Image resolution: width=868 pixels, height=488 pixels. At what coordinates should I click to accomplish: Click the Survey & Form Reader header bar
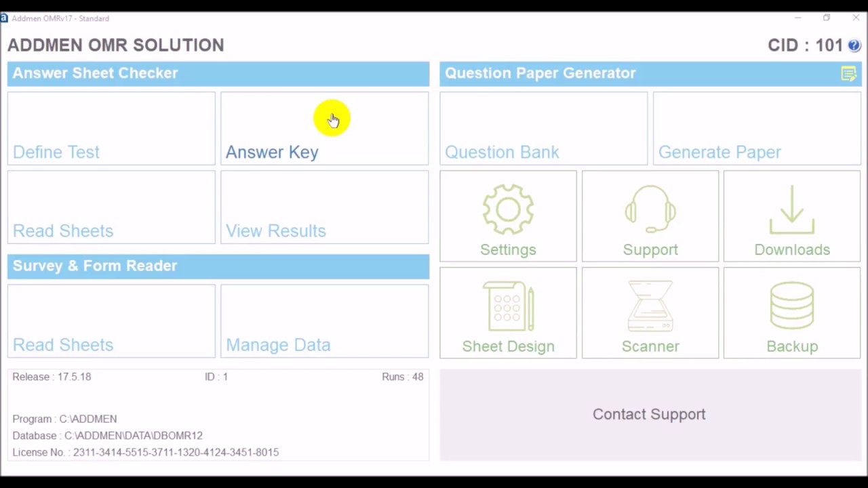218,266
